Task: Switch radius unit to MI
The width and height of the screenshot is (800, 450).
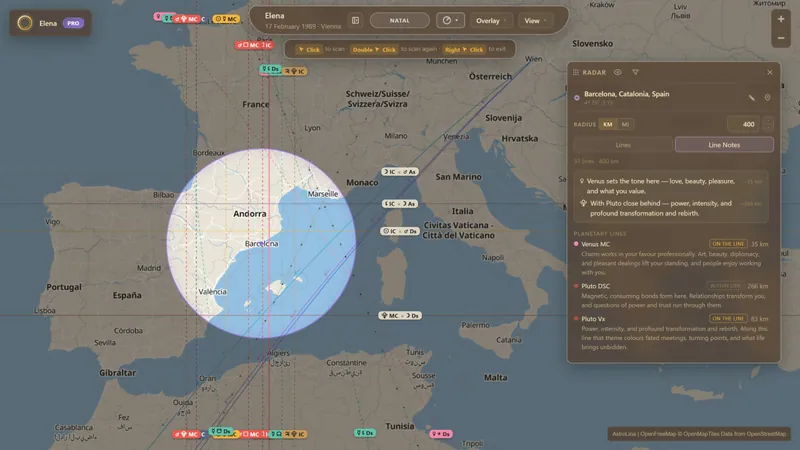Action: pos(625,124)
